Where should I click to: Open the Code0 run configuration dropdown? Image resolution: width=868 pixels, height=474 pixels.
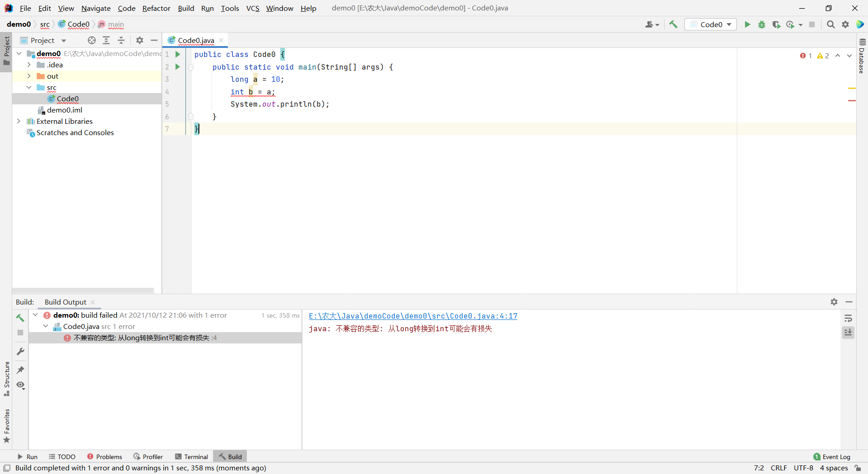[x=711, y=24]
